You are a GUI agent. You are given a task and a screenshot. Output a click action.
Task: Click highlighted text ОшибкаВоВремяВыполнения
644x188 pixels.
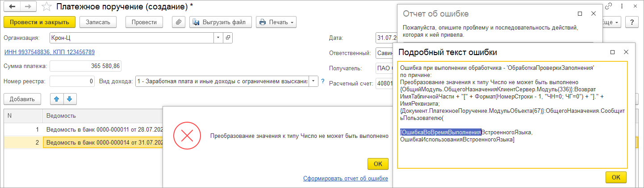[x=440, y=132]
